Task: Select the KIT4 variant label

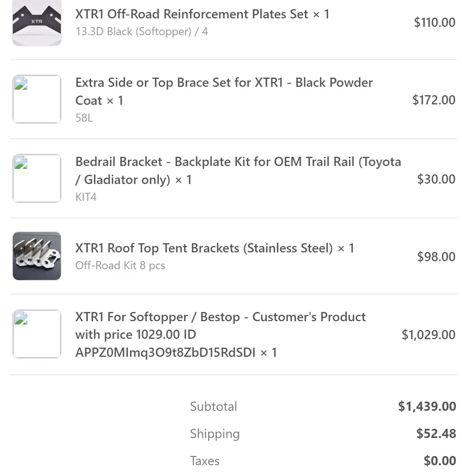Action: tap(86, 197)
